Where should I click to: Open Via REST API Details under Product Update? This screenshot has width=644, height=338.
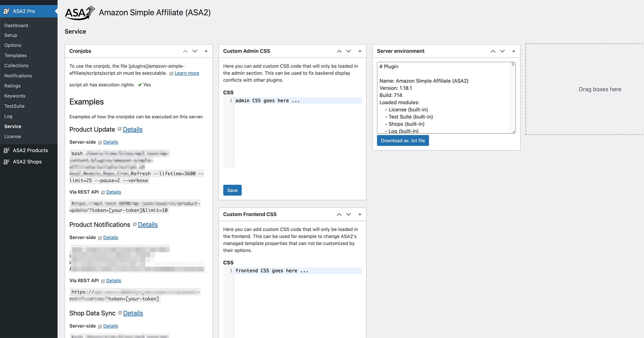coord(114,192)
